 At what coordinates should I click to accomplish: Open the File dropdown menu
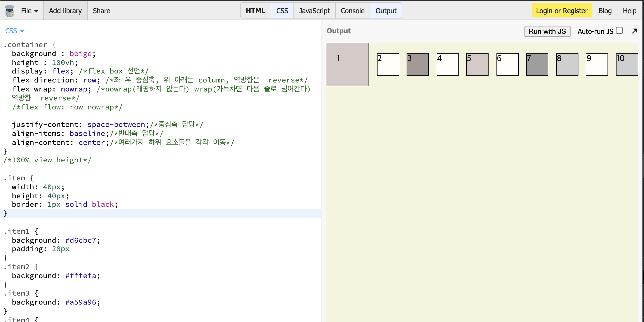[x=29, y=11]
